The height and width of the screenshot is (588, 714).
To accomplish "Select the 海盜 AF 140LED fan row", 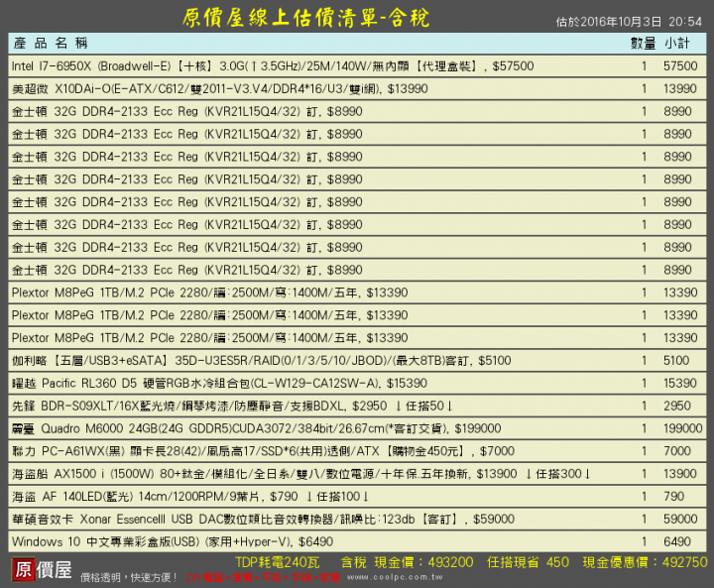I will pyautogui.click(x=357, y=497).
